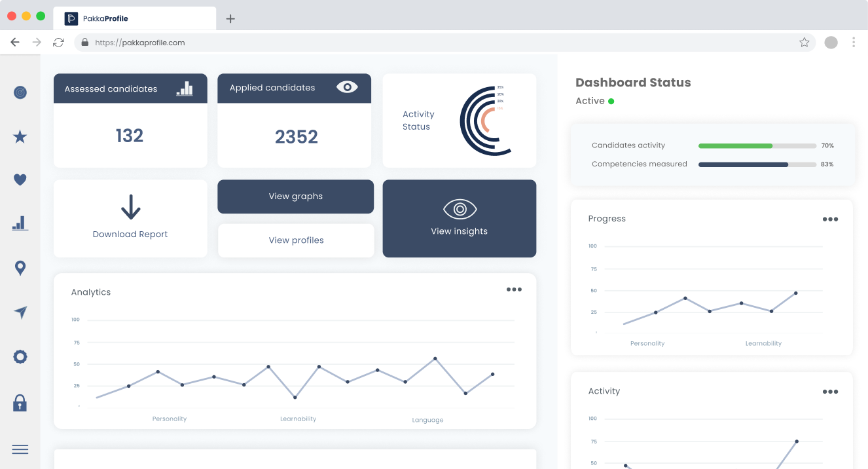The image size is (868, 469).
Task: Open settings gear in the sidebar
Action: (x=20, y=356)
